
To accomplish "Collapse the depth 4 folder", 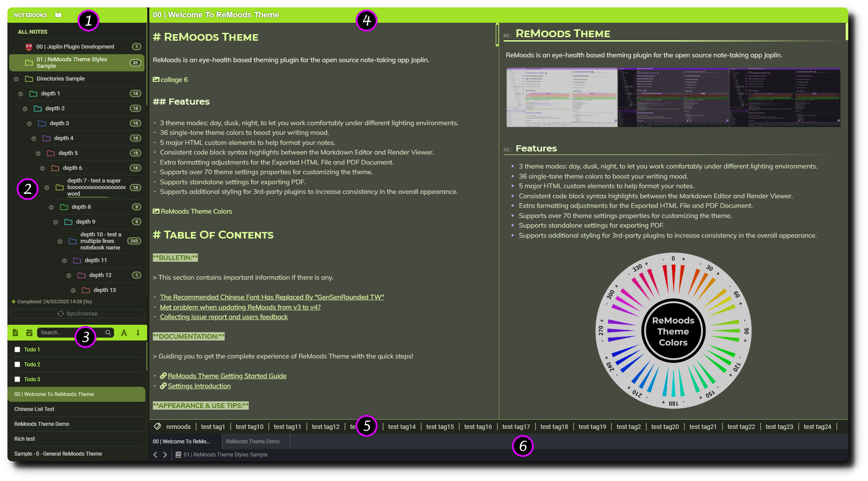I will point(34,139).
